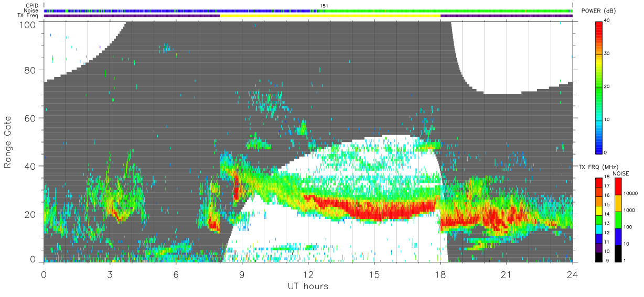Screen dimensions: 644x297
Task: Click the yellow 14 MHz swatch in the TX frequency legend
Action: pyautogui.click(x=599, y=211)
